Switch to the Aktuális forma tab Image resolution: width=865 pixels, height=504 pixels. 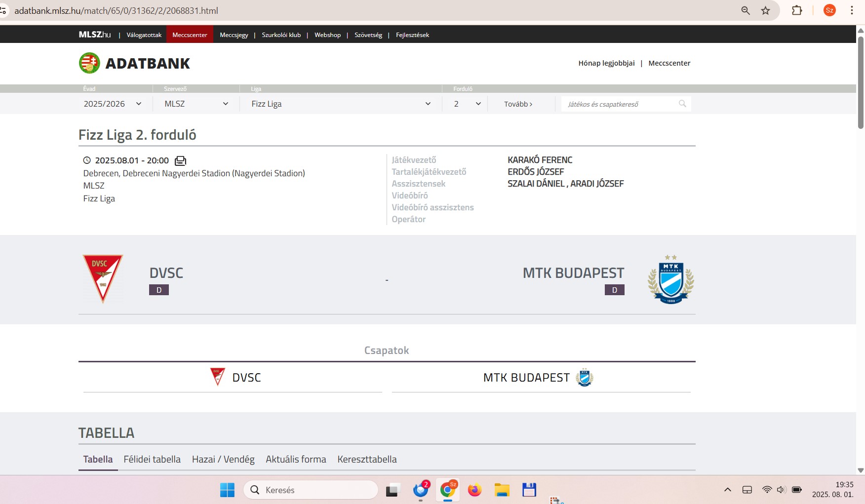pos(296,459)
